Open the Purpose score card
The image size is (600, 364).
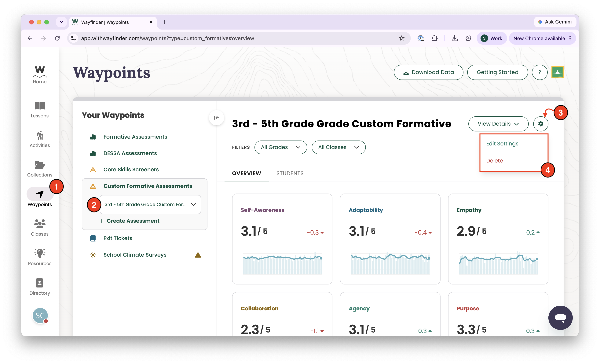coord(498,314)
